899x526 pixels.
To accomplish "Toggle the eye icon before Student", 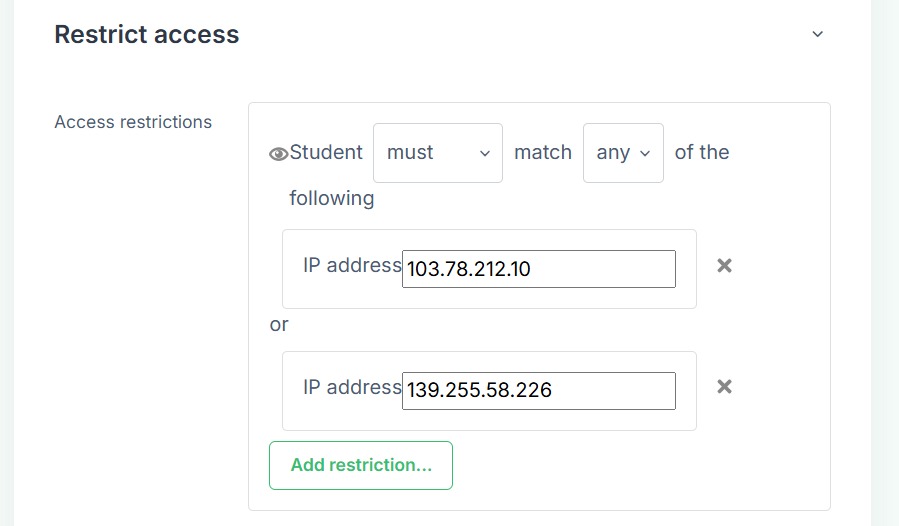I will click(x=279, y=154).
